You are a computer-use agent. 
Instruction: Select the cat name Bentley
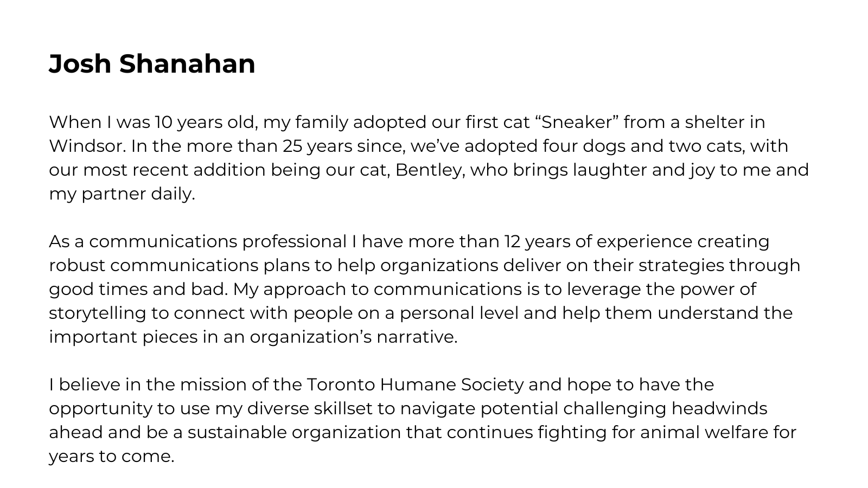(429, 170)
